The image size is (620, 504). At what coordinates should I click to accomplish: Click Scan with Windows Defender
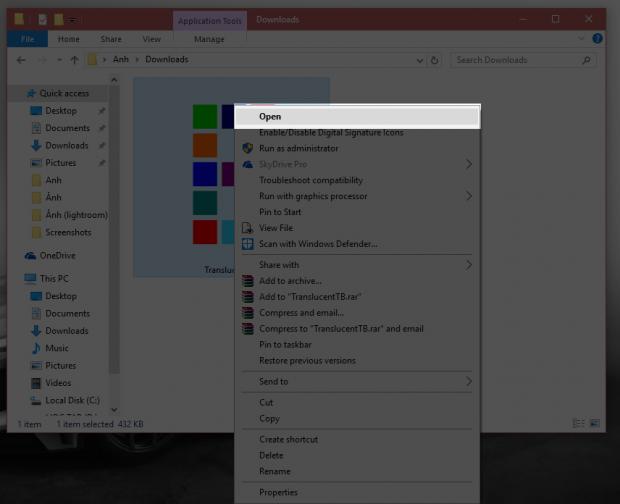coord(357,244)
